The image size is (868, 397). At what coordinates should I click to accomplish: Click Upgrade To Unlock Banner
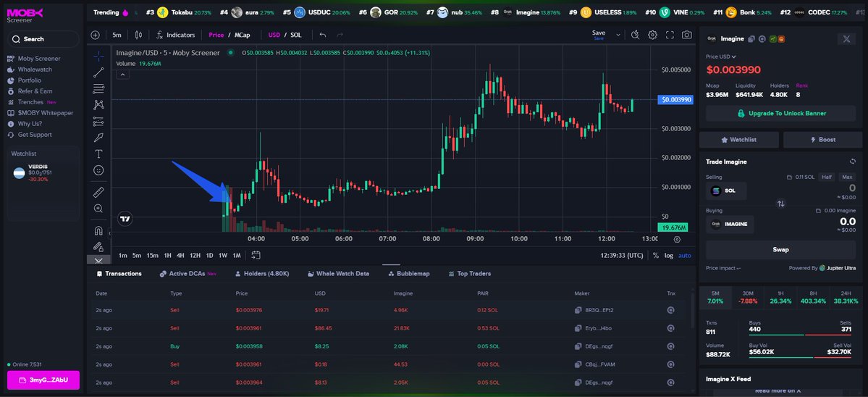(x=780, y=113)
